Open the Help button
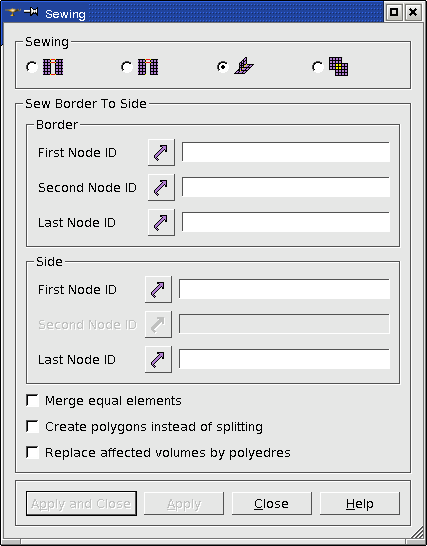The width and height of the screenshot is (427, 546). 360,504
